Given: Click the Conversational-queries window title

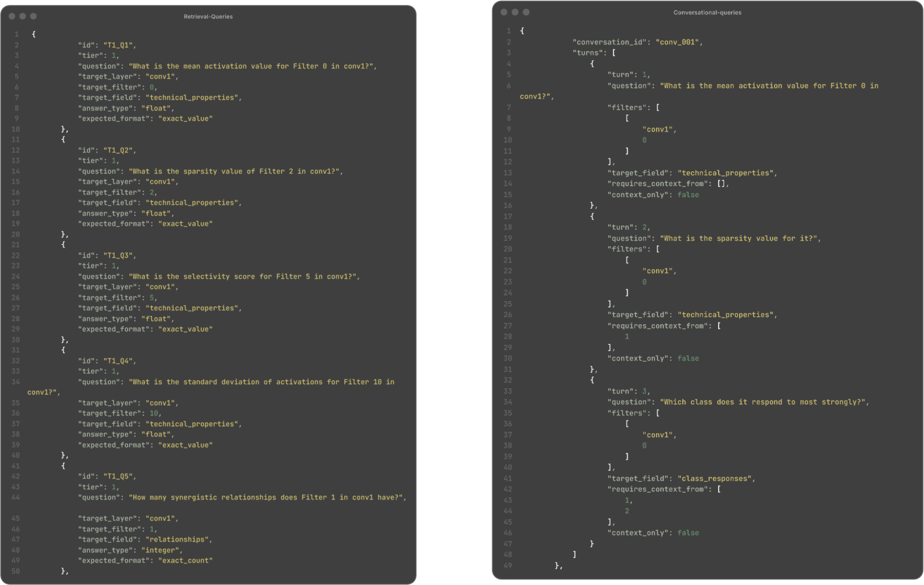Looking at the screenshot, I should [707, 12].
